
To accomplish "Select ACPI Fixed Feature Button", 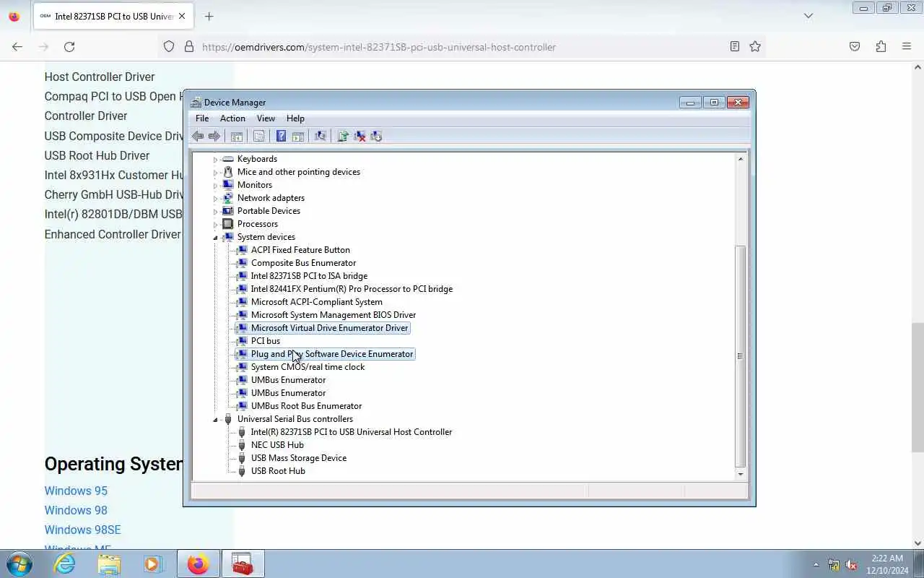I will point(300,250).
